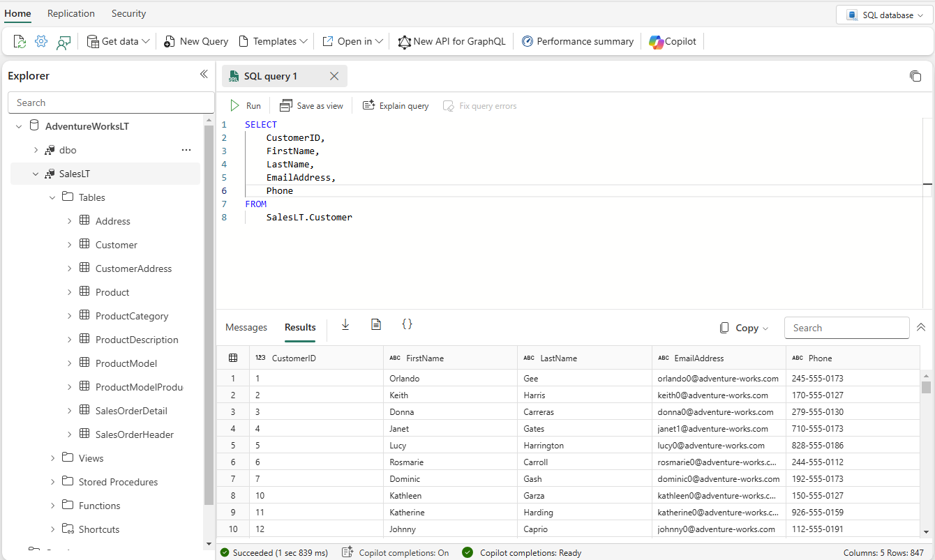The image size is (935, 560).
Task: Collapse the Explorer pane with double chevron
Action: (204, 75)
